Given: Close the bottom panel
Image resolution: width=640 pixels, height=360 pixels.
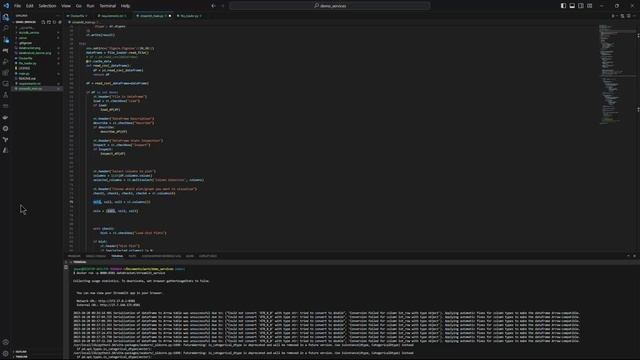Looking at the screenshot, I should pos(634,256).
